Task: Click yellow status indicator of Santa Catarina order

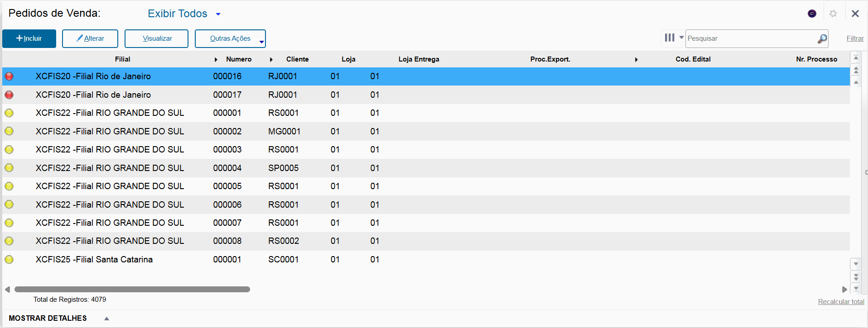Action: click(x=9, y=260)
